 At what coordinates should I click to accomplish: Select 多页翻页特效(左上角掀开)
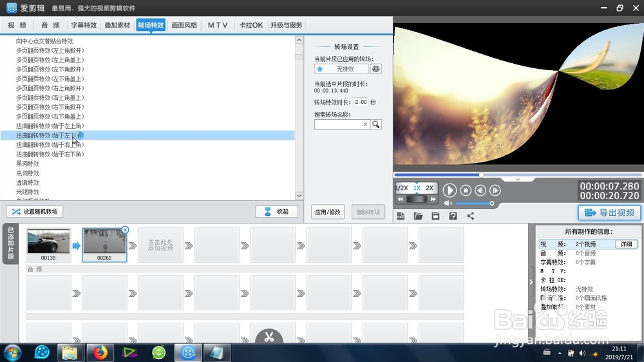tap(50, 50)
